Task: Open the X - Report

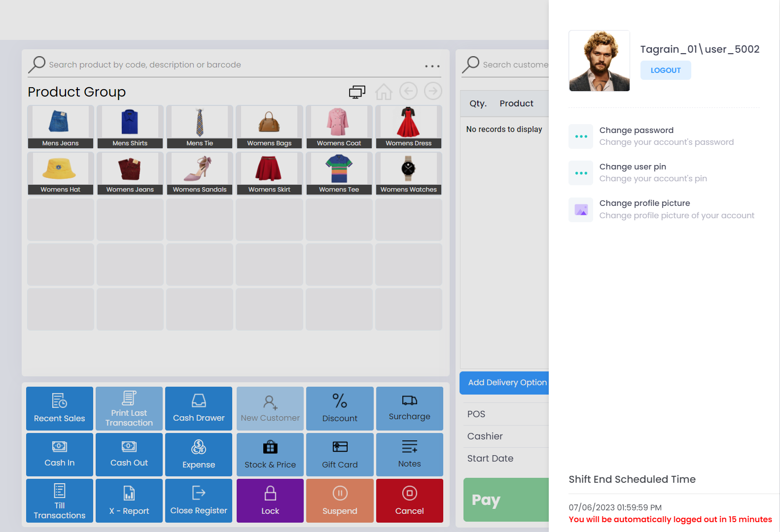Action: tap(129, 500)
